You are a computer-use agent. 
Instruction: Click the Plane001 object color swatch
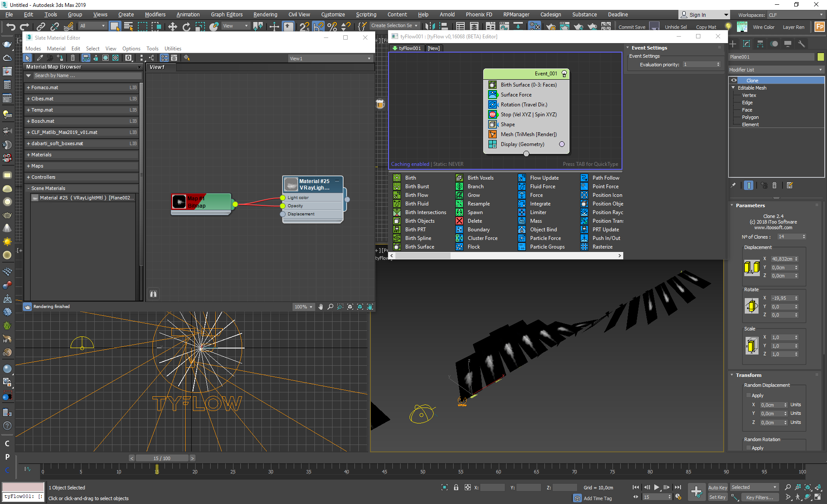coord(821,57)
